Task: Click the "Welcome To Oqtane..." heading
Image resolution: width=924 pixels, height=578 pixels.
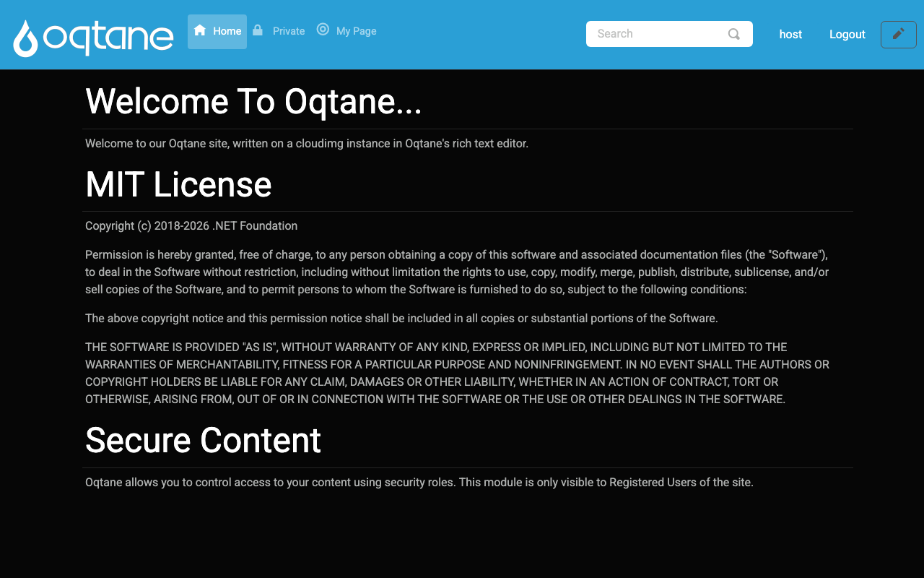Action: click(x=253, y=101)
